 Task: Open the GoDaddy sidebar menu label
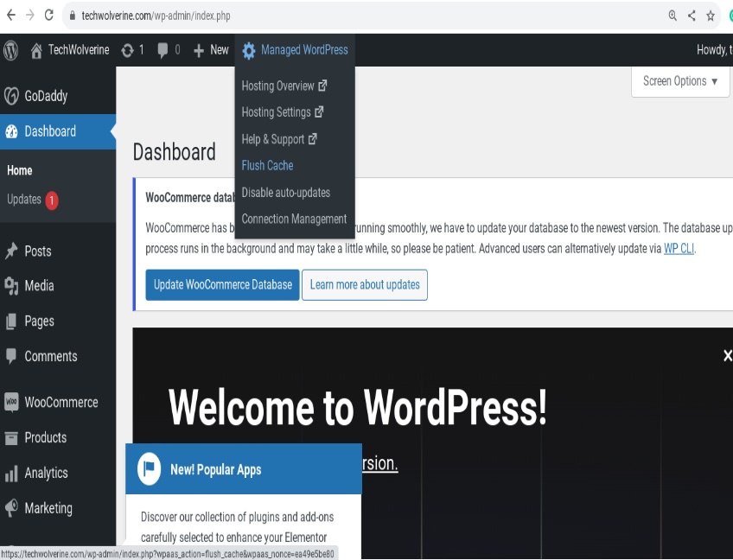tap(46, 96)
